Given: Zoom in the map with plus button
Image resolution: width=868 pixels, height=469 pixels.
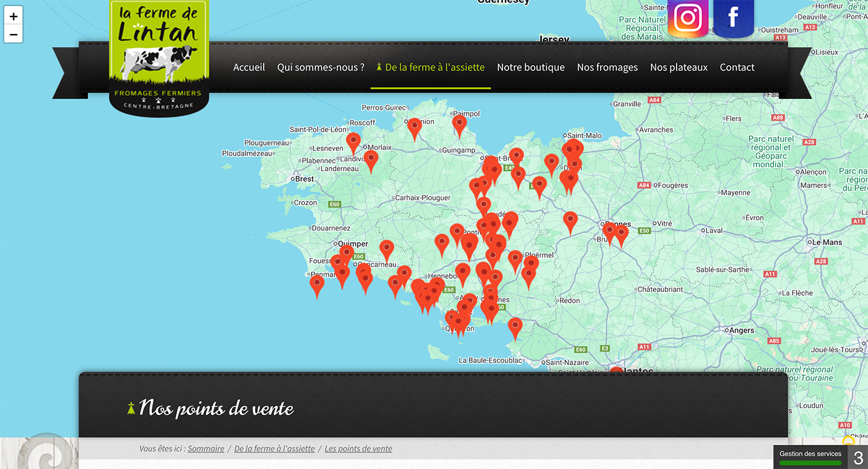Looking at the screenshot, I should (x=13, y=16).
